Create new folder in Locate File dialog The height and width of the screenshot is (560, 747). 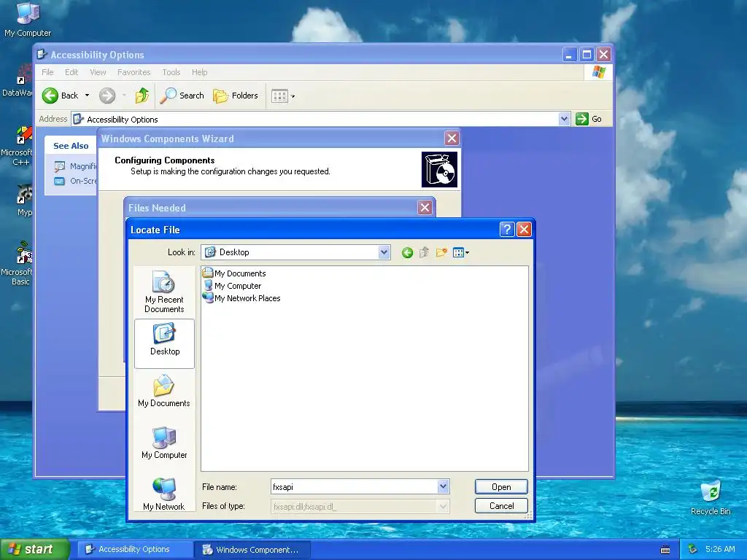tap(441, 252)
